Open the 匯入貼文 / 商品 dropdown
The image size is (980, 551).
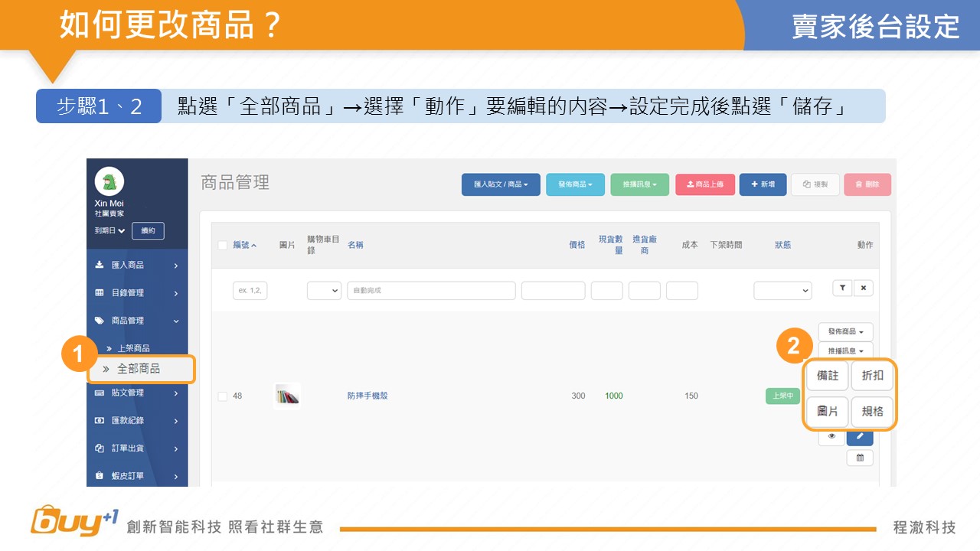501,184
